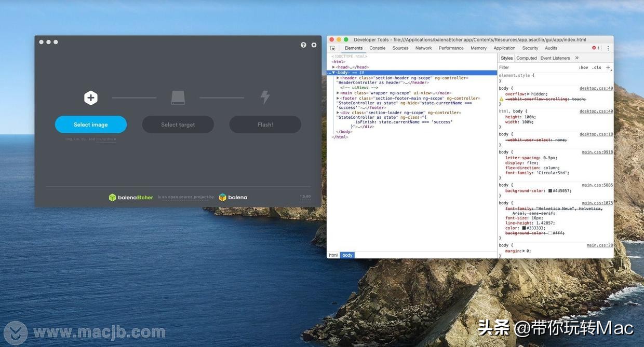Click the balenaEtcher cube logo
The image size is (644, 347).
[x=112, y=197]
